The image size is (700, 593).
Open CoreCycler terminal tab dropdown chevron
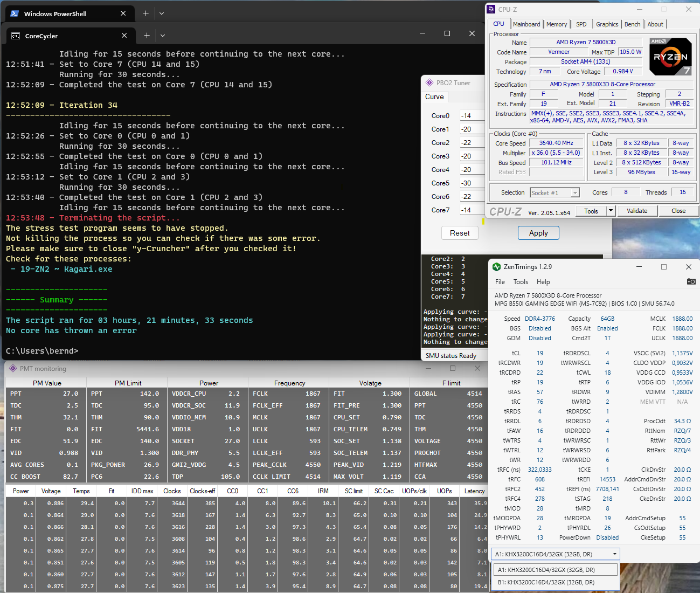click(163, 36)
